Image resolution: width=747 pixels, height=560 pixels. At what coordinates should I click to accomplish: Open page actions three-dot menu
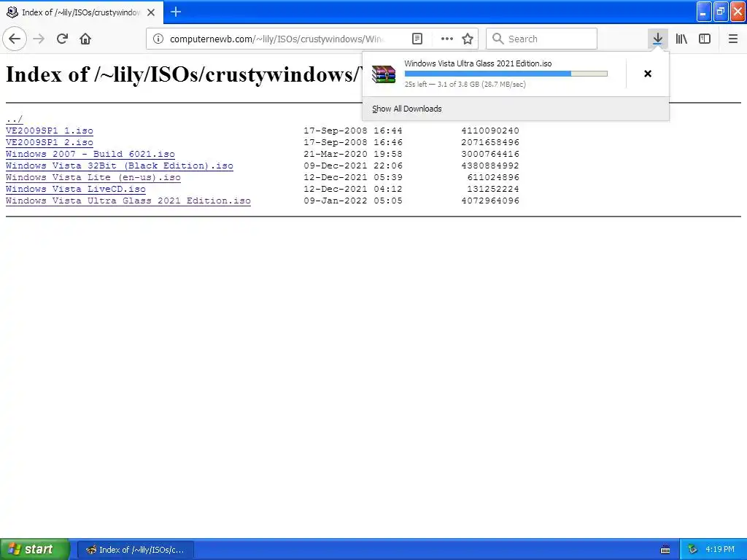coord(447,39)
